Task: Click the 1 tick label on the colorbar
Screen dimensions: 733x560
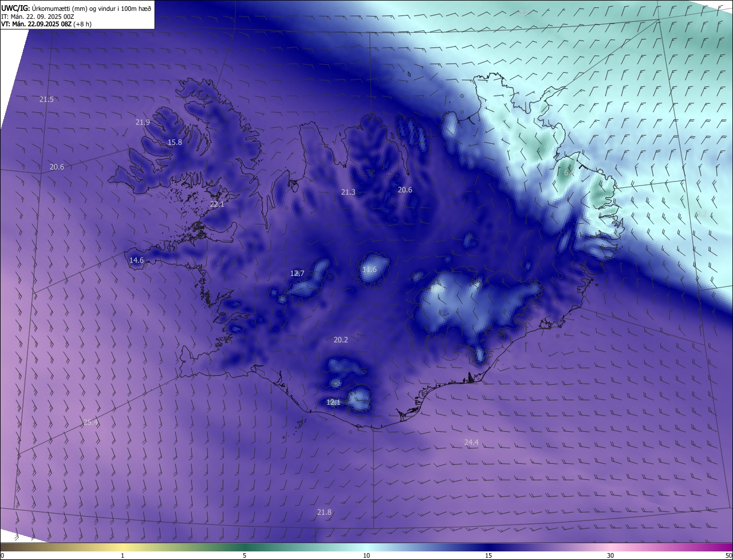Action: pyautogui.click(x=123, y=555)
